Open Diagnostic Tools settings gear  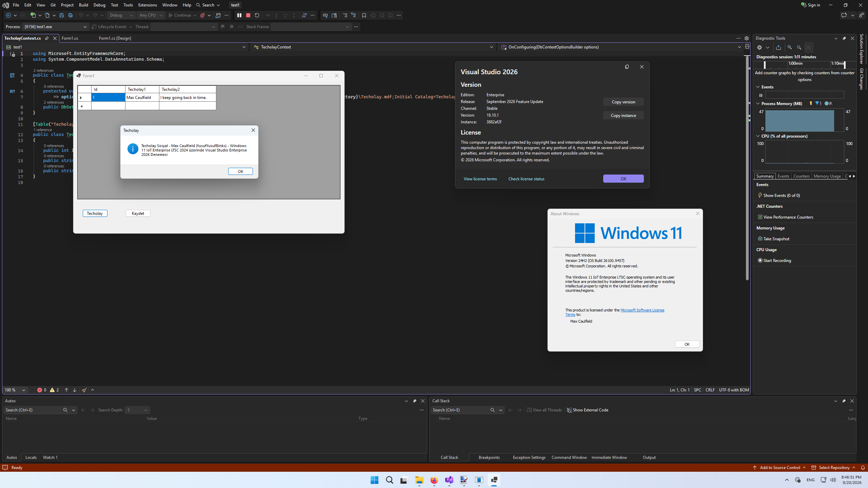pyautogui.click(x=759, y=47)
